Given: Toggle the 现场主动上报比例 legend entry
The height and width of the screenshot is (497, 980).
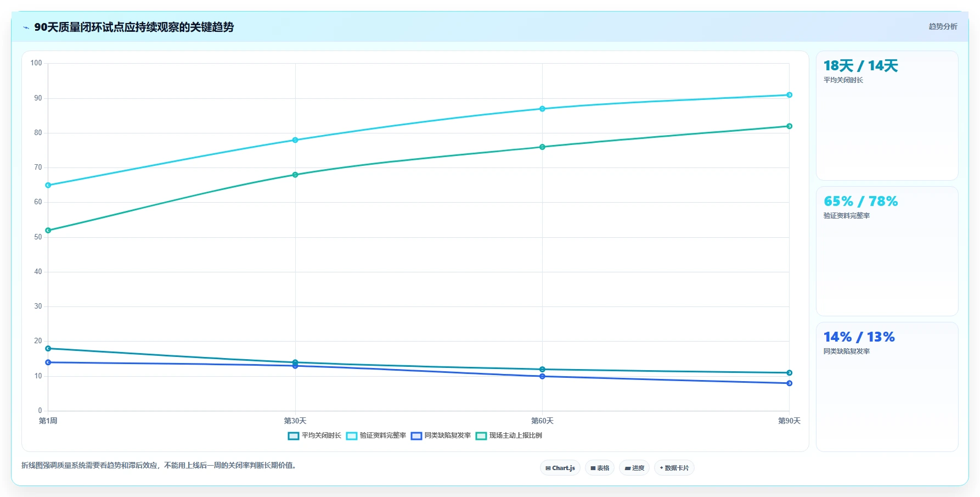Looking at the screenshot, I should click(509, 435).
